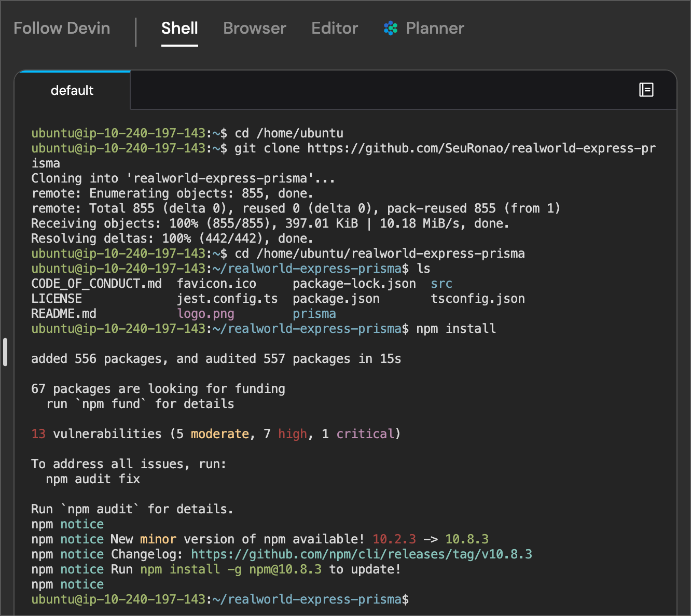
Task: Click the old npm version '10.2.3'
Action: pos(394,539)
